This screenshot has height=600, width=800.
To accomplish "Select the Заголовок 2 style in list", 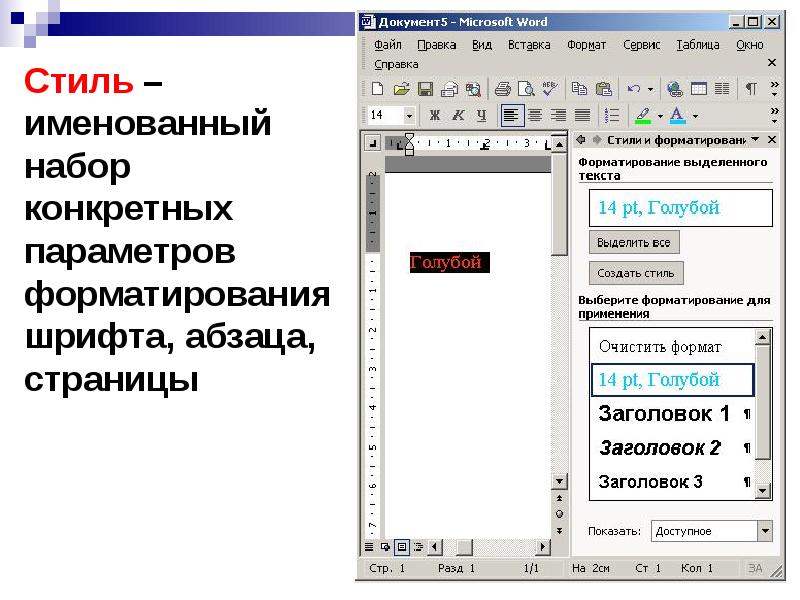I will 659,447.
